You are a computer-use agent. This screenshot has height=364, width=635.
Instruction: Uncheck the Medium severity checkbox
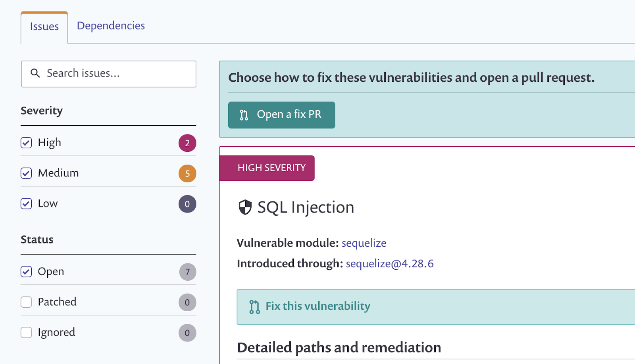click(26, 173)
